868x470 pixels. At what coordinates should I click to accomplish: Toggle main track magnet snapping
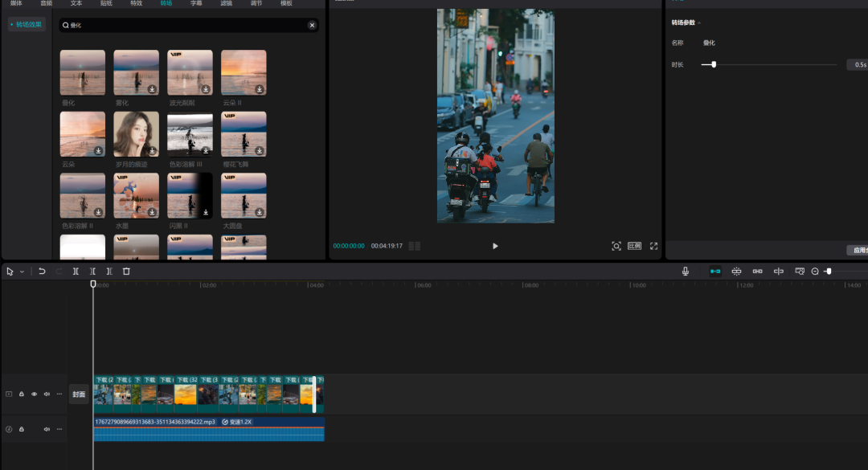(715, 272)
